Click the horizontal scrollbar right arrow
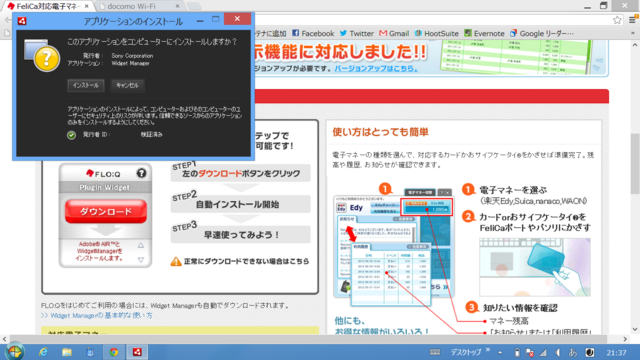Image resolution: width=640 pixels, height=360 pixels. point(625,339)
